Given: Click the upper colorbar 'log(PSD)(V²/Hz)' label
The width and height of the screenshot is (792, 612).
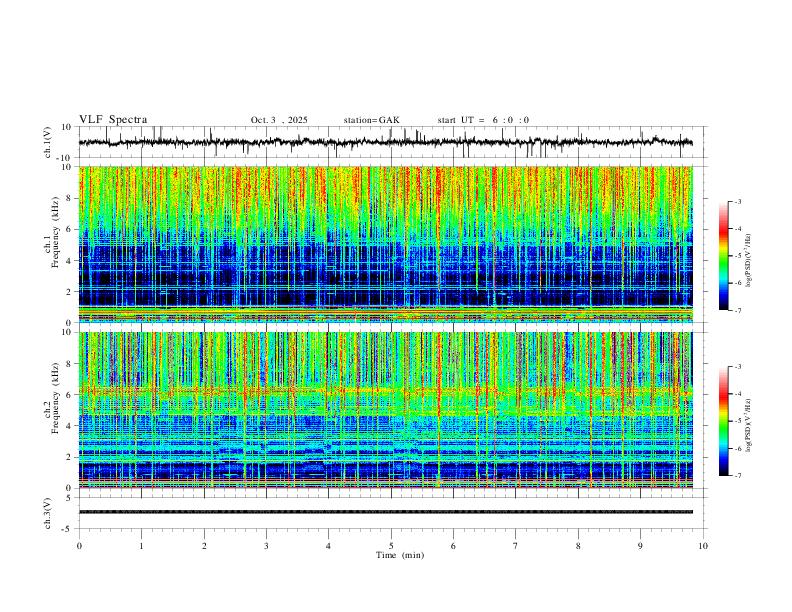Looking at the screenshot, I should pyautogui.click(x=749, y=260).
